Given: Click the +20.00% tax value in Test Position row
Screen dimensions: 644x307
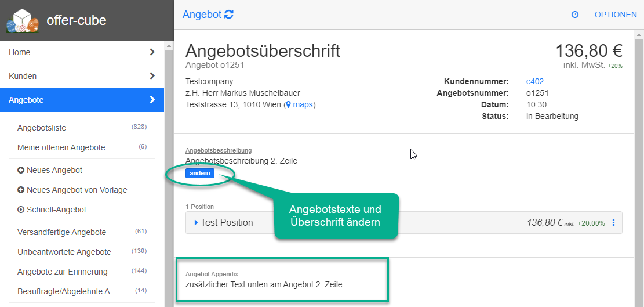Looking at the screenshot, I should click(x=591, y=223).
